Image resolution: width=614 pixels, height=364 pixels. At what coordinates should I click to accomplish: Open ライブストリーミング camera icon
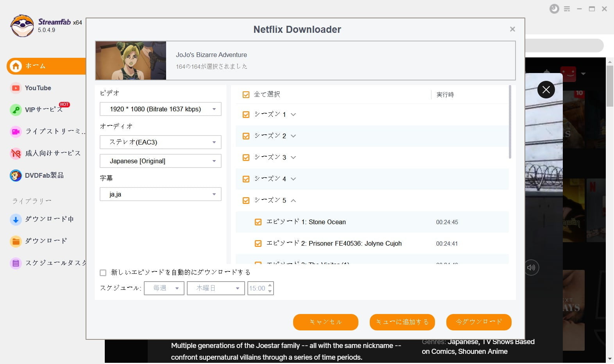pyautogui.click(x=16, y=132)
